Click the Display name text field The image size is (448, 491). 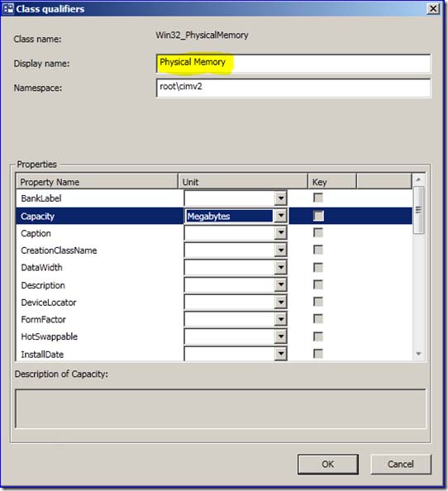tap(293, 64)
